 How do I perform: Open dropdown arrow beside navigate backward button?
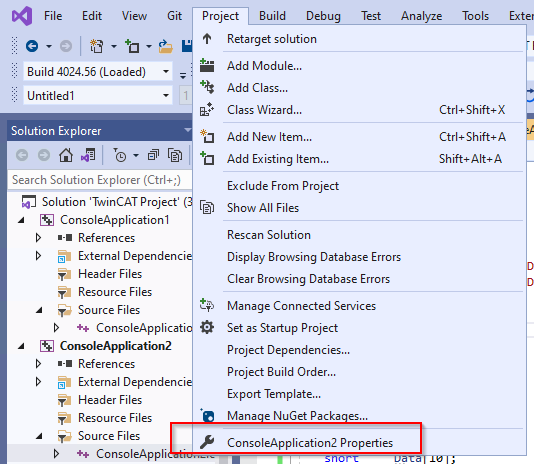click(x=49, y=46)
